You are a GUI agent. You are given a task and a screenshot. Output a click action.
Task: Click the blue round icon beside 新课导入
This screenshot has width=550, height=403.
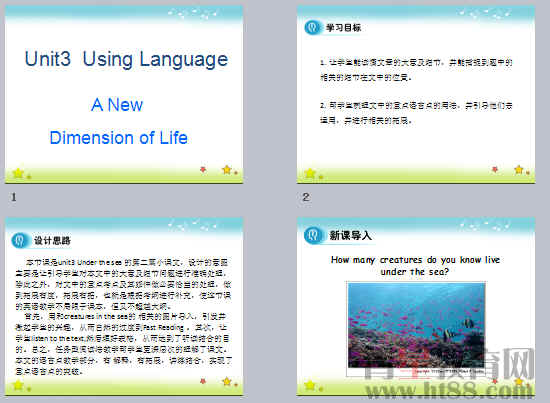[313, 235]
